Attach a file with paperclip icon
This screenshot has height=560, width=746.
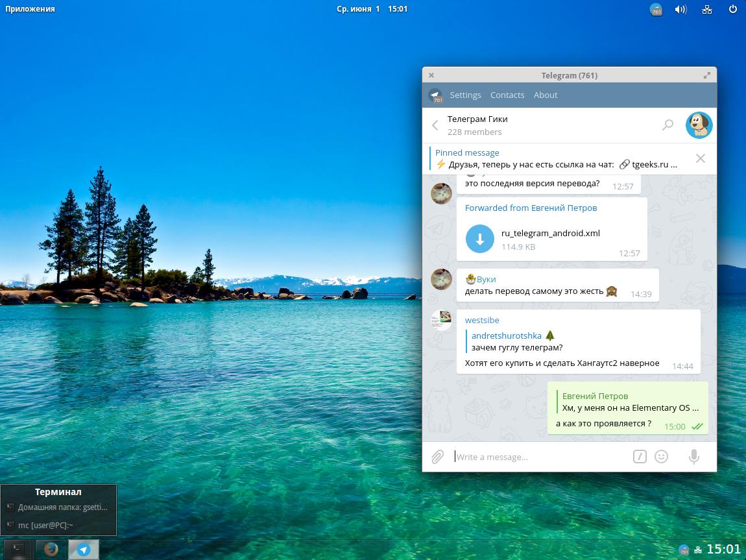pyautogui.click(x=437, y=457)
